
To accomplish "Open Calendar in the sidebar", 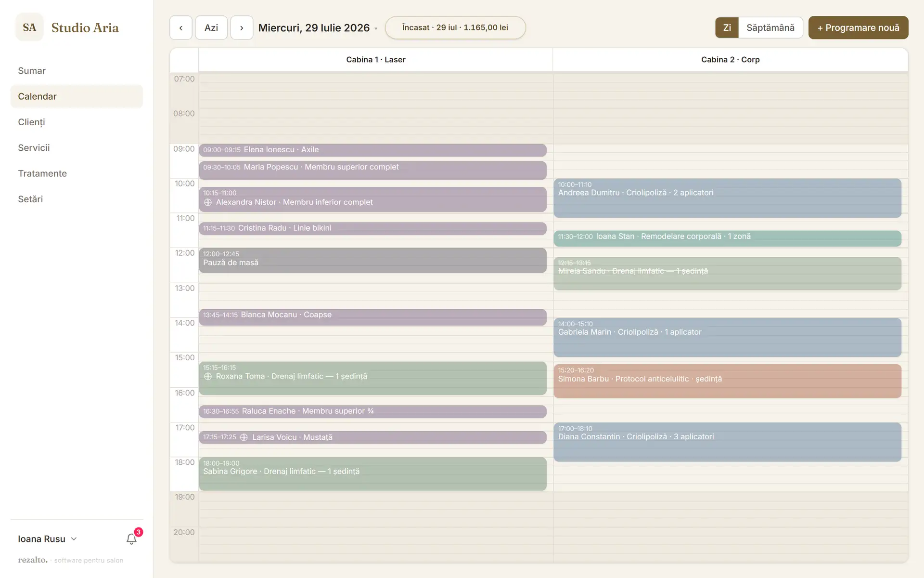I will 77,96.
